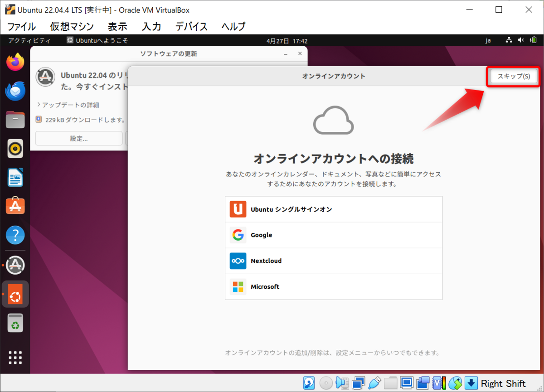
Task: Open 入力 menu
Action: [x=151, y=26]
